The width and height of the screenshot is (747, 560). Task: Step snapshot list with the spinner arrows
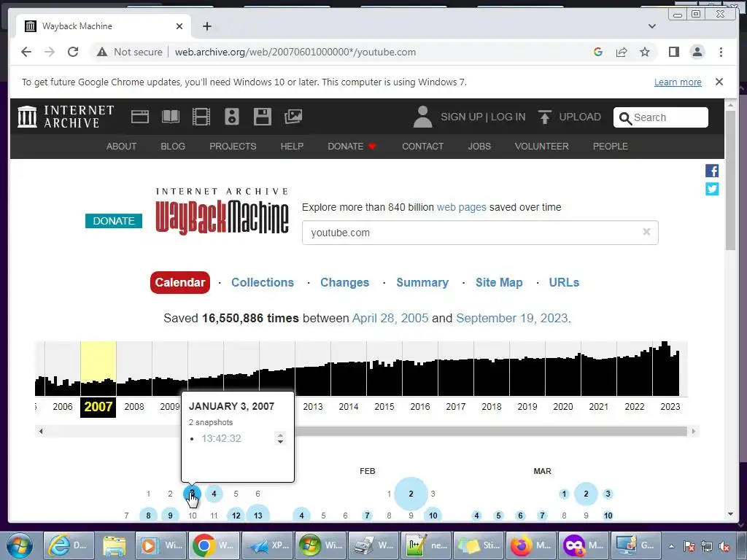pos(281,438)
